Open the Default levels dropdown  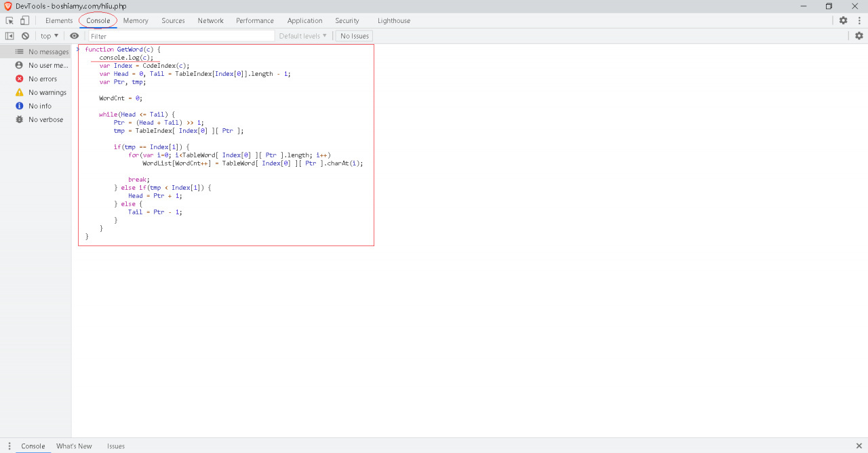click(x=303, y=36)
